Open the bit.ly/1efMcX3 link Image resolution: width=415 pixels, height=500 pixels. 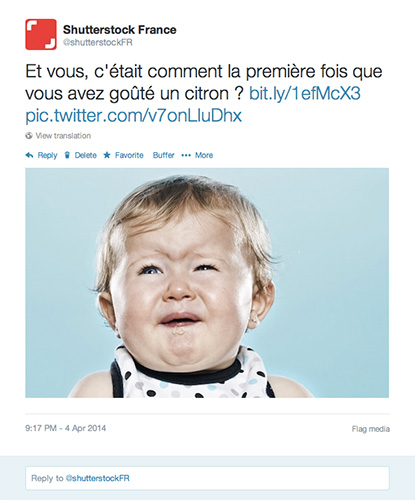pyautogui.click(x=305, y=94)
